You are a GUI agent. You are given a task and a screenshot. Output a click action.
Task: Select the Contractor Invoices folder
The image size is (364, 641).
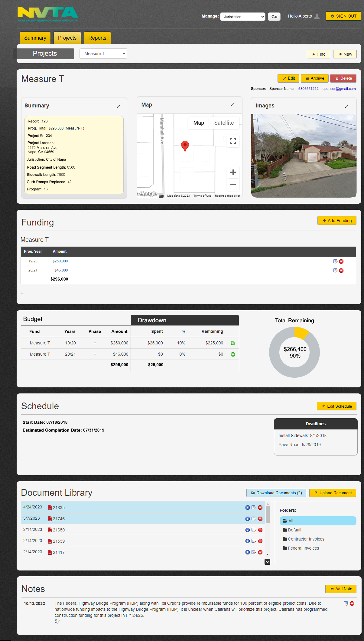click(x=306, y=539)
